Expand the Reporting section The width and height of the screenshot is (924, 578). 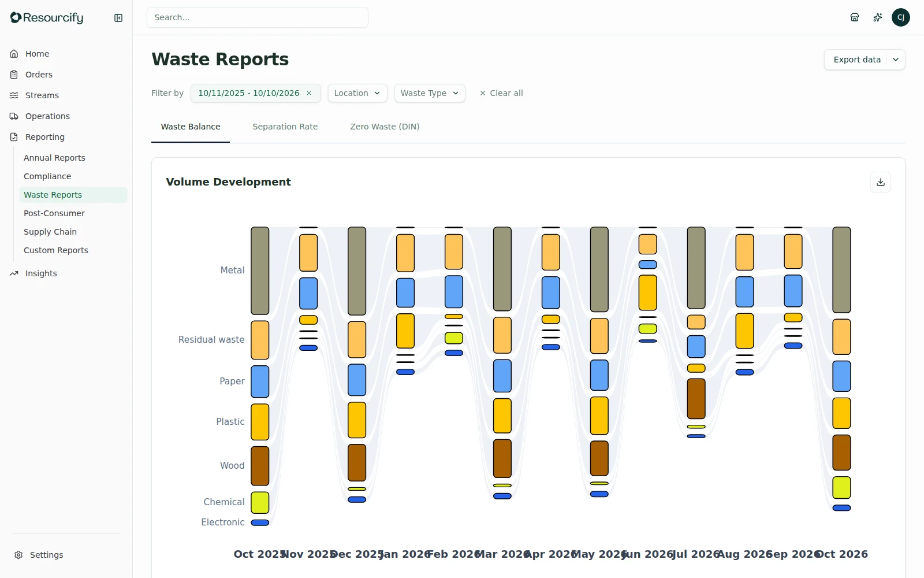pyautogui.click(x=66, y=137)
